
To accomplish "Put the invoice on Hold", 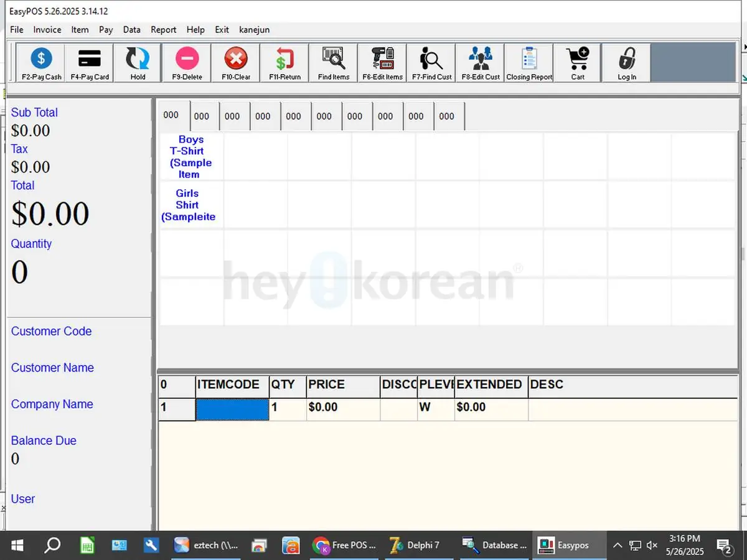I will coord(138,63).
